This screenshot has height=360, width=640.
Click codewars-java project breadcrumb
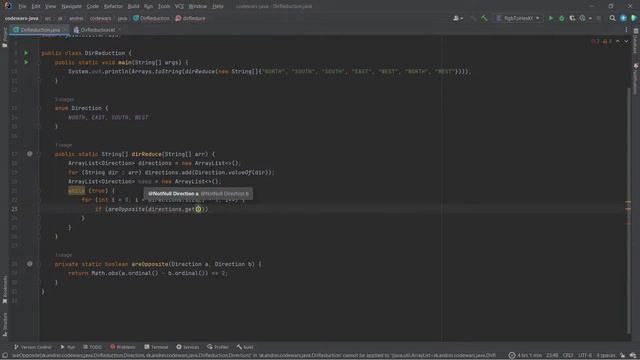(22, 18)
